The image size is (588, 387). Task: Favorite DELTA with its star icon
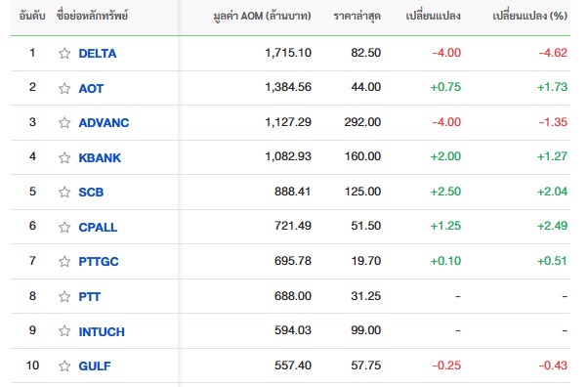64,54
